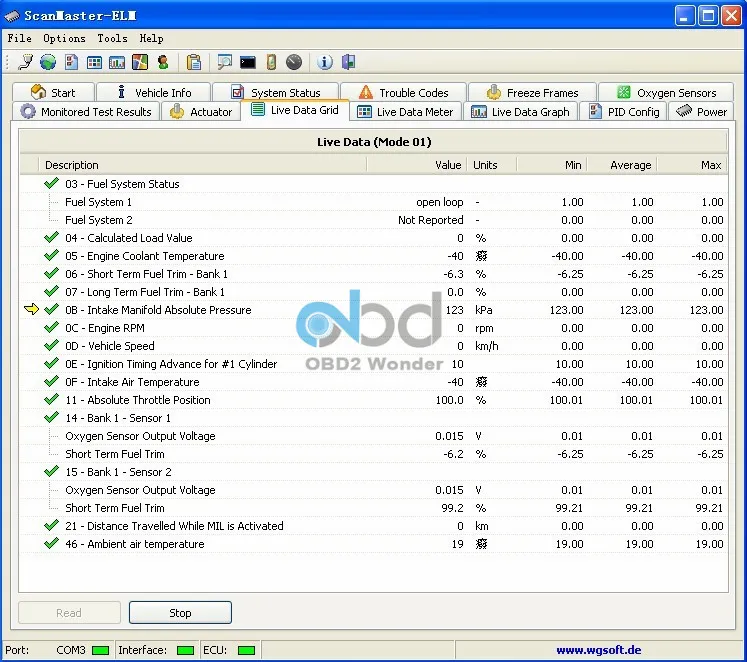The height and width of the screenshot is (662, 747).
Task: Open the Help menu
Action: [151, 38]
